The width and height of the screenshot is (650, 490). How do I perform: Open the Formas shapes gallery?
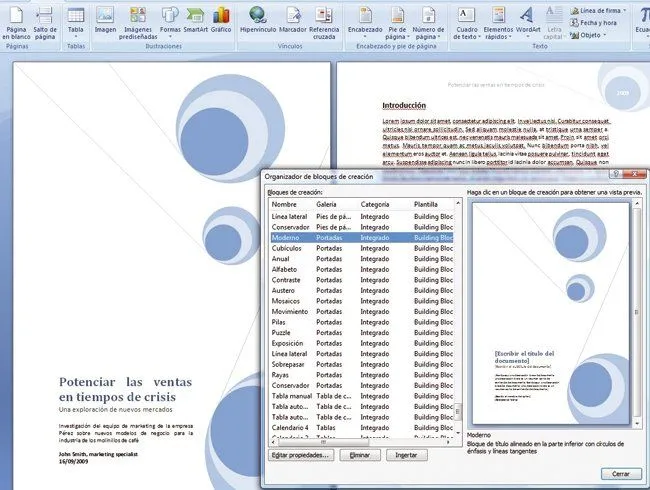pyautogui.click(x=170, y=23)
